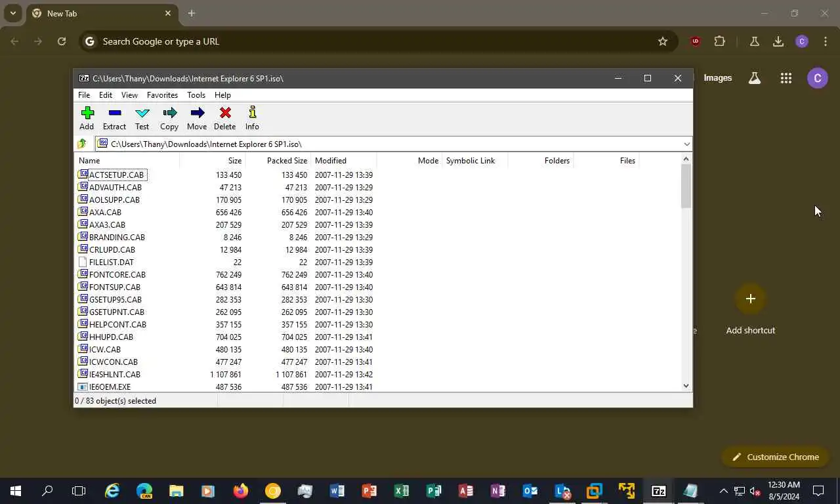This screenshot has height=504, width=840.
Task: Open Chrome's three-dot menu
Action: [x=826, y=41]
